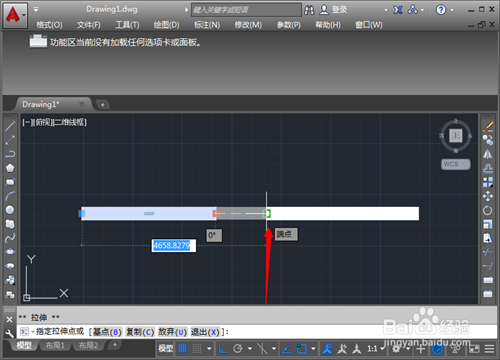
Task: Open the workspace switching gear dropdown
Action: click(400, 349)
